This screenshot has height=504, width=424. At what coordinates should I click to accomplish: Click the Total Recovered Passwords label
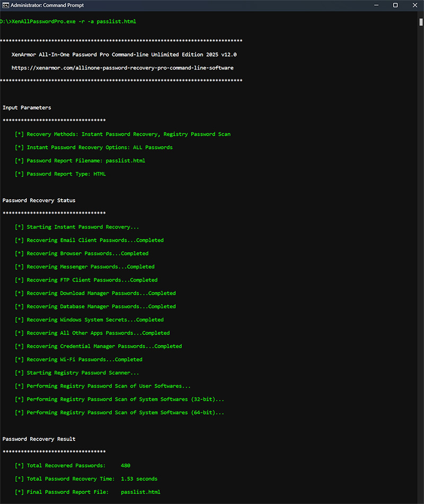coord(66,465)
